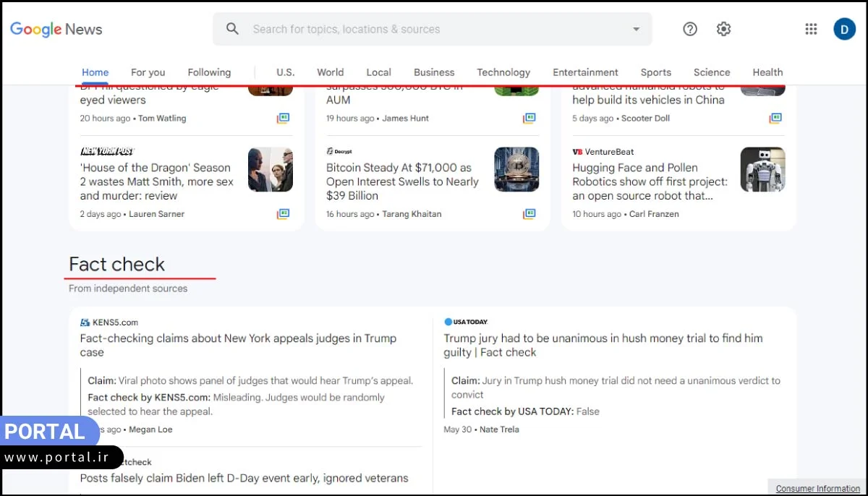Select the Technology tab
This screenshot has height=496, width=868.
pos(503,72)
